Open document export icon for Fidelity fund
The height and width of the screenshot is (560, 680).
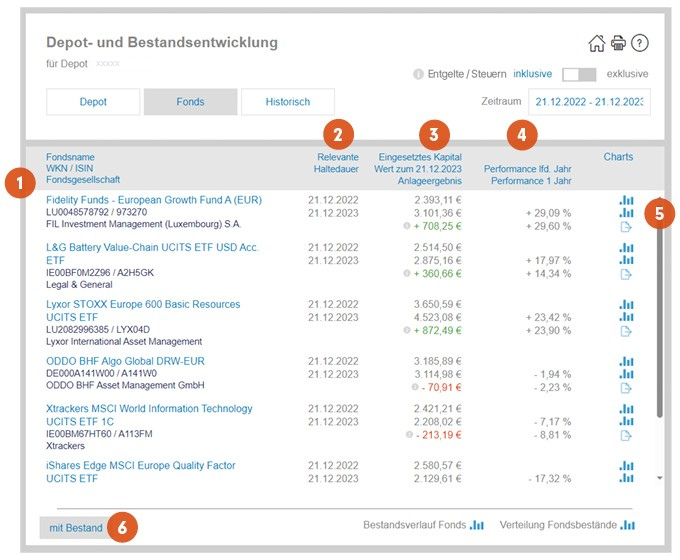pos(626,226)
